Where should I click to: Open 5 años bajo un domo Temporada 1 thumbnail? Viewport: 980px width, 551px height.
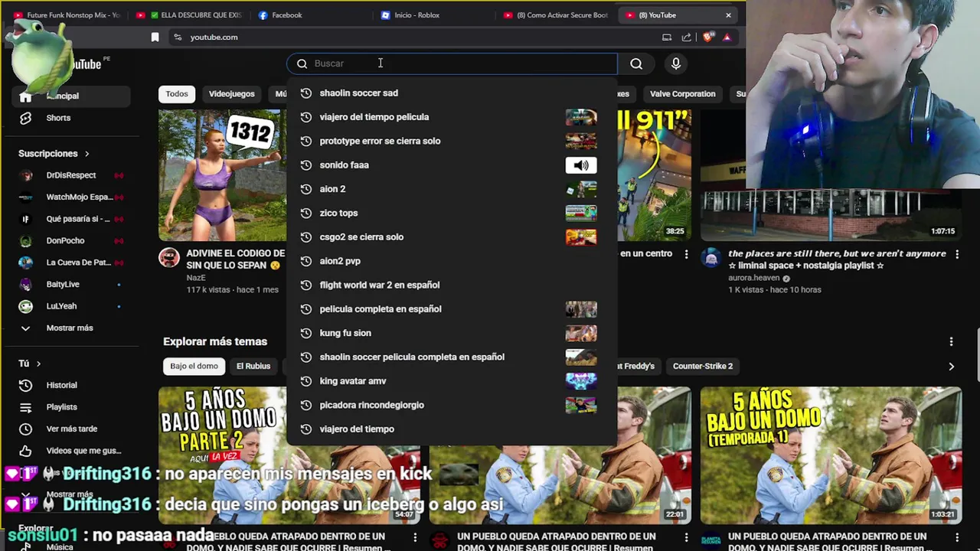click(x=831, y=455)
